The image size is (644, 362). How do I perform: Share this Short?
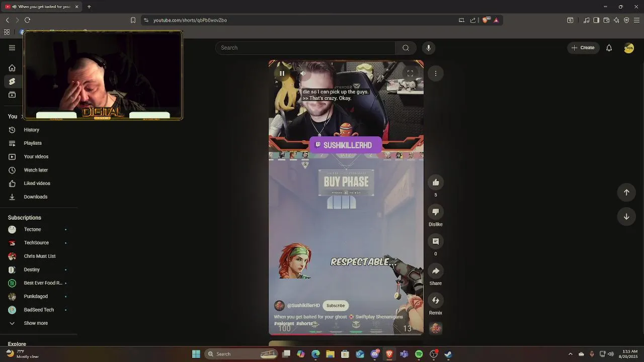click(436, 271)
